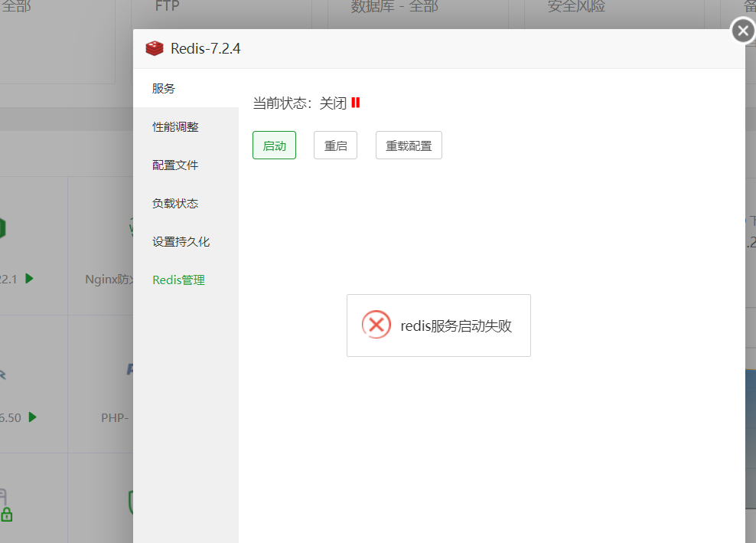Image resolution: width=756 pixels, height=543 pixels.
Task: Click the red stopped status indicator
Action: (x=356, y=103)
